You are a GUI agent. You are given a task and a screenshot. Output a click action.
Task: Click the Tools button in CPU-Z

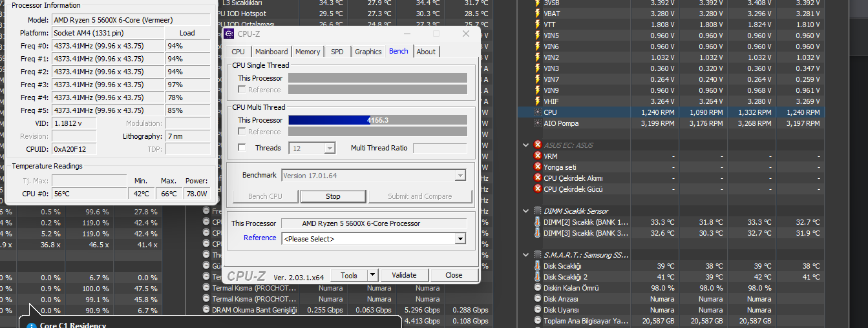[349, 275]
